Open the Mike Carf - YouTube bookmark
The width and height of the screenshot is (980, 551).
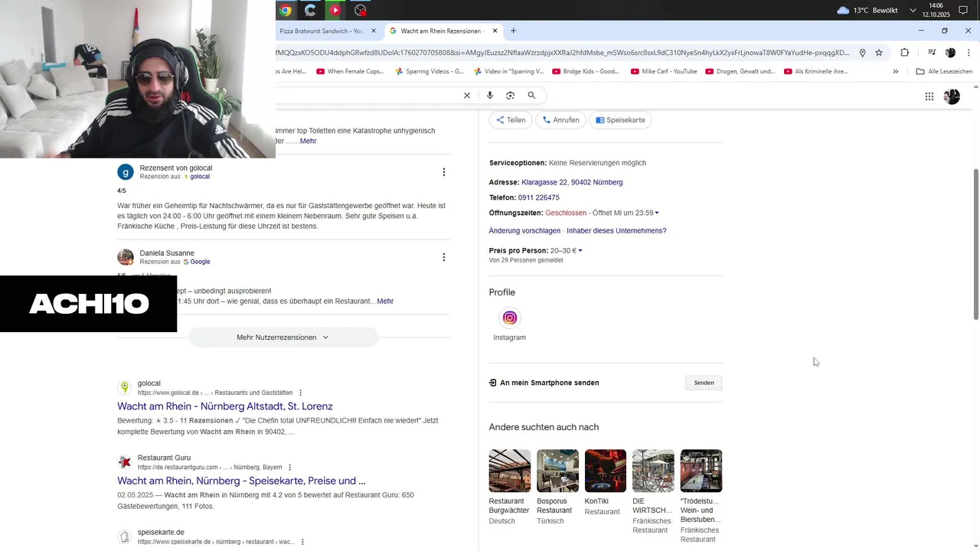pos(664,71)
